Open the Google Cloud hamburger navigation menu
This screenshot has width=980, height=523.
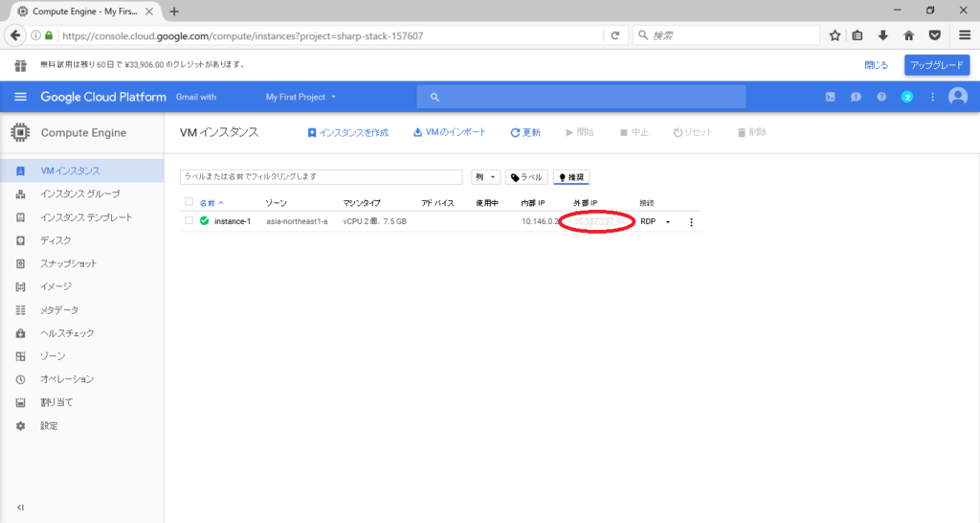click(x=21, y=97)
